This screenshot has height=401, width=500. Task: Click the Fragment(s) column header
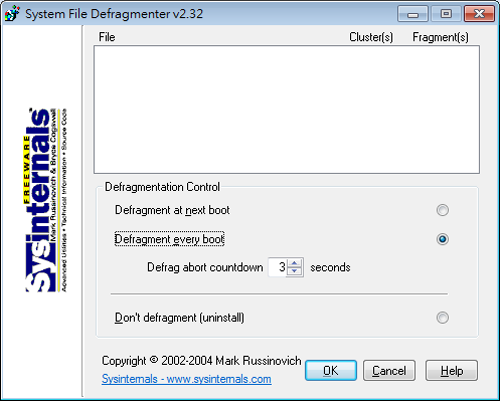(x=440, y=37)
